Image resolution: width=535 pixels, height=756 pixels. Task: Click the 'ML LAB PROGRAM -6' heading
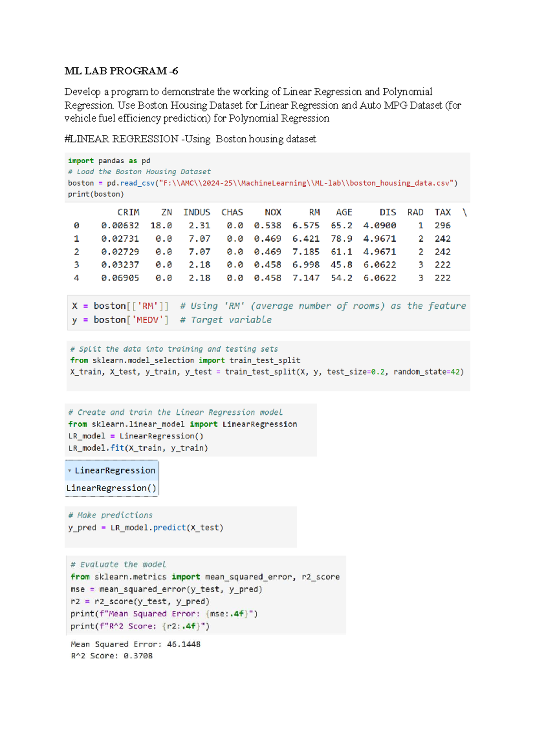click(x=121, y=71)
